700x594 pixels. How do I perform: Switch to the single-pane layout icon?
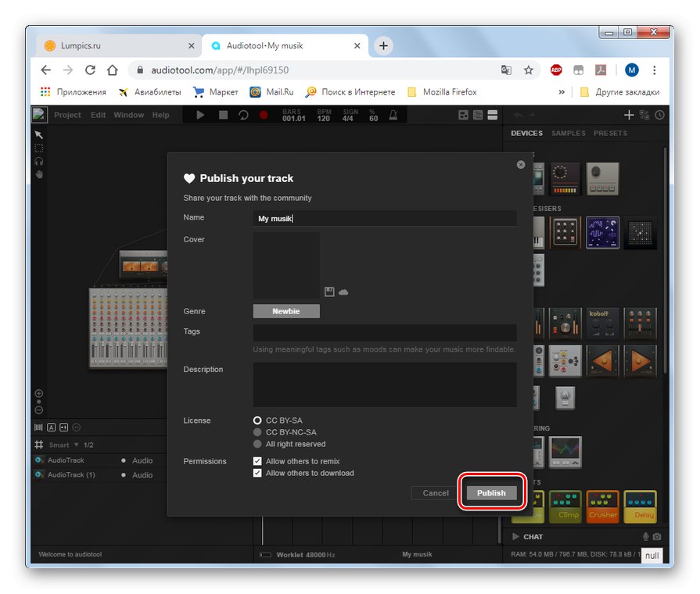coord(493,115)
